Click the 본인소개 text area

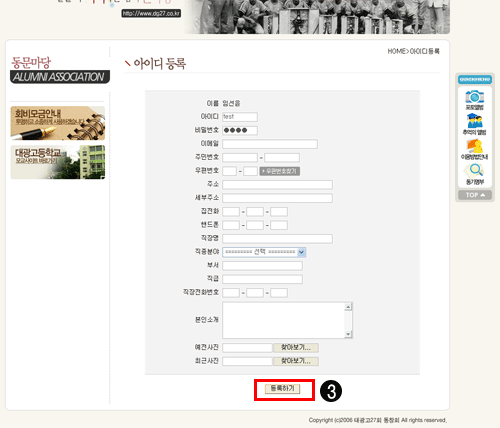pyautogui.click(x=283, y=320)
